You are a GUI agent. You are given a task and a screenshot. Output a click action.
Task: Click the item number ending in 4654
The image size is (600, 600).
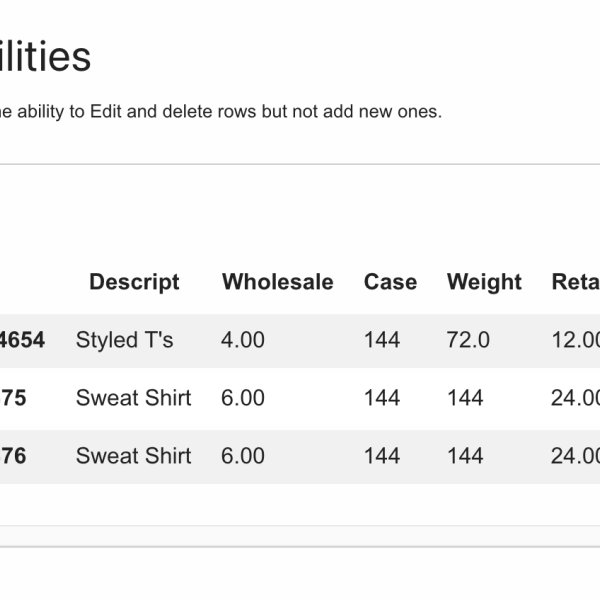tap(22, 340)
